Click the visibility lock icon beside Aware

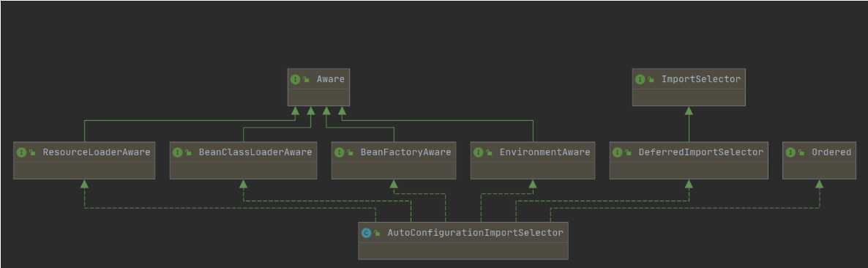tap(306, 80)
